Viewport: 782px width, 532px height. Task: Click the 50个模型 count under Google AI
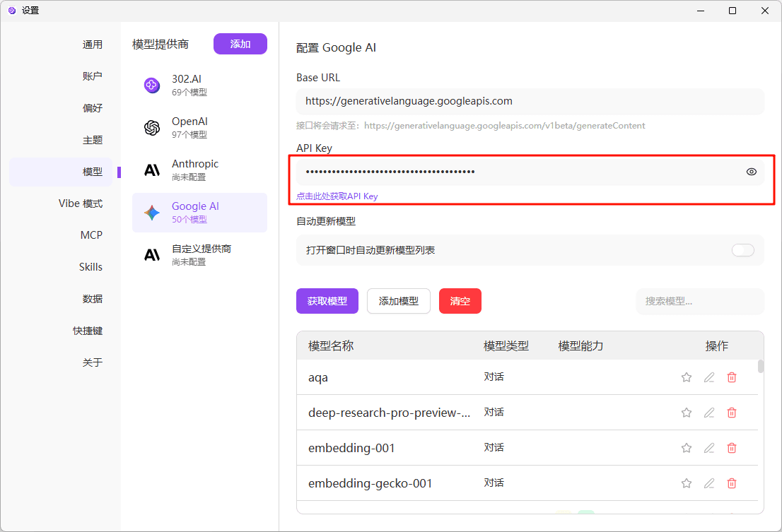[x=189, y=220]
